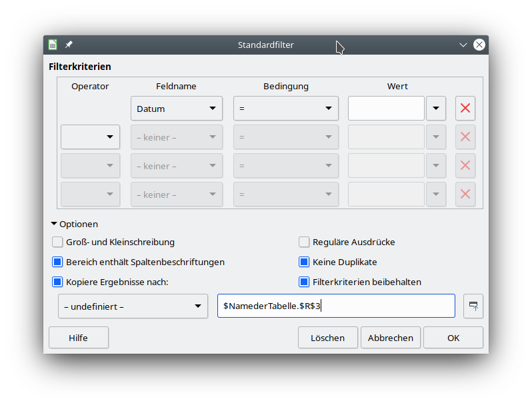Image resolution: width=532 pixels, height=405 pixels.
Task: Click the pin icon in title bar
Action: pyautogui.click(x=69, y=45)
